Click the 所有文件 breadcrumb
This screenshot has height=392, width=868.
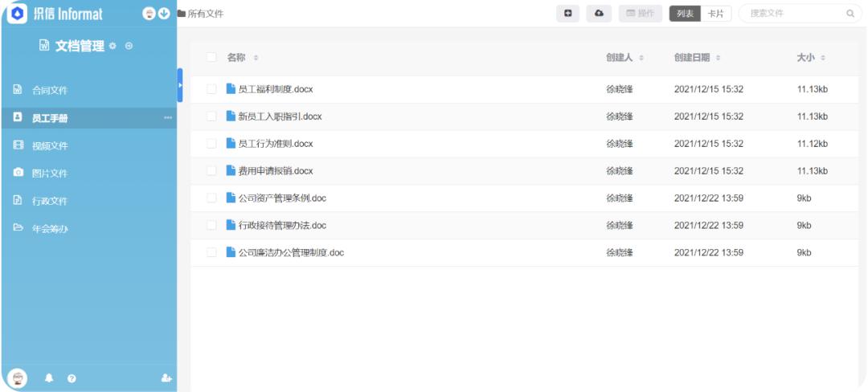coord(205,14)
